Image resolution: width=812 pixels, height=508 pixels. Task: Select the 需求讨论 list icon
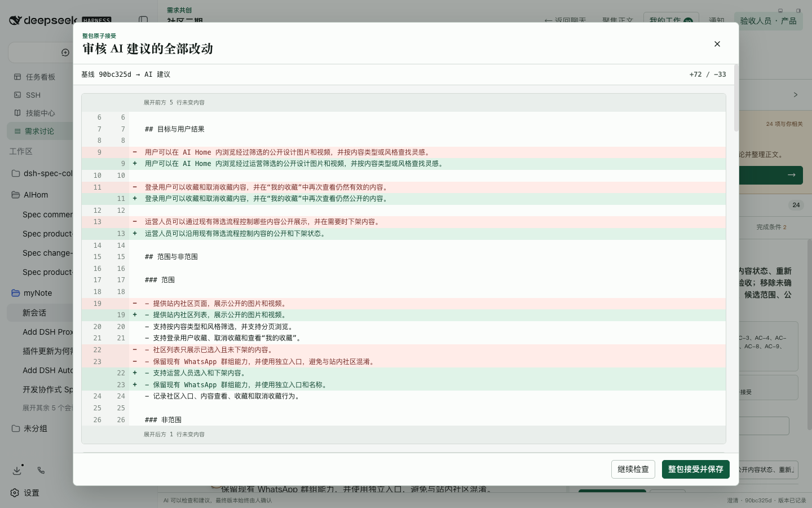click(x=17, y=131)
